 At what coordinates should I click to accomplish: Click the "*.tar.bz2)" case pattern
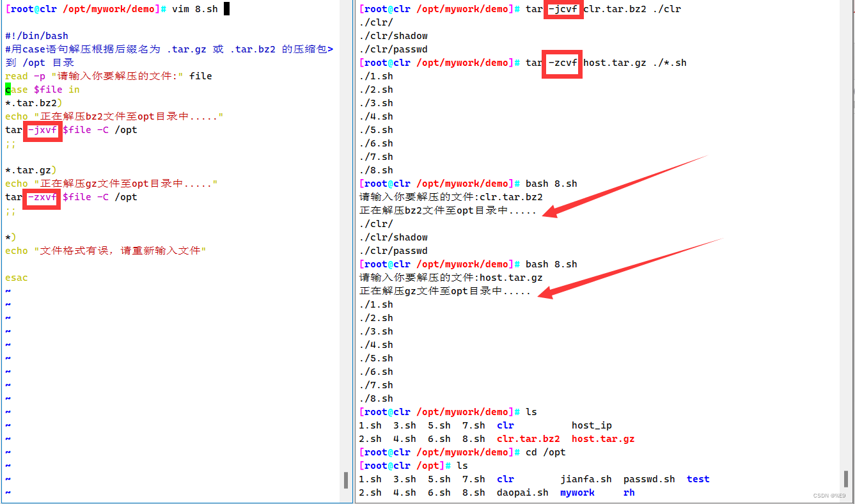(x=34, y=103)
